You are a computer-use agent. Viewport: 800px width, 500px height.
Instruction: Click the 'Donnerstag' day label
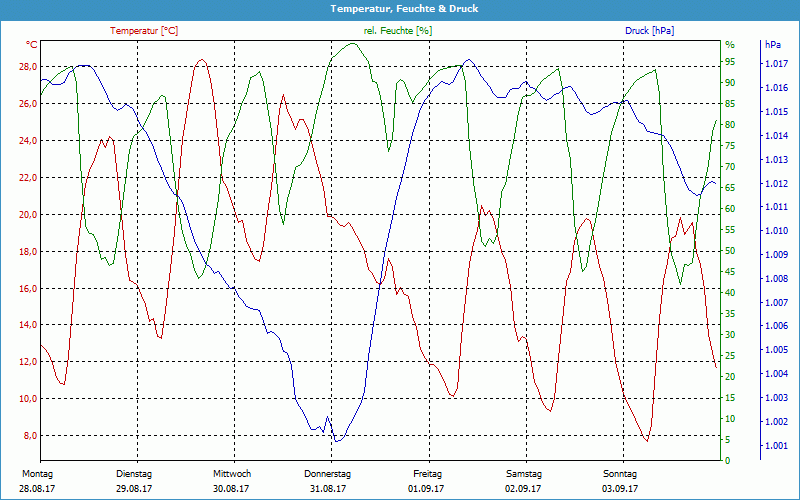[x=328, y=474]
